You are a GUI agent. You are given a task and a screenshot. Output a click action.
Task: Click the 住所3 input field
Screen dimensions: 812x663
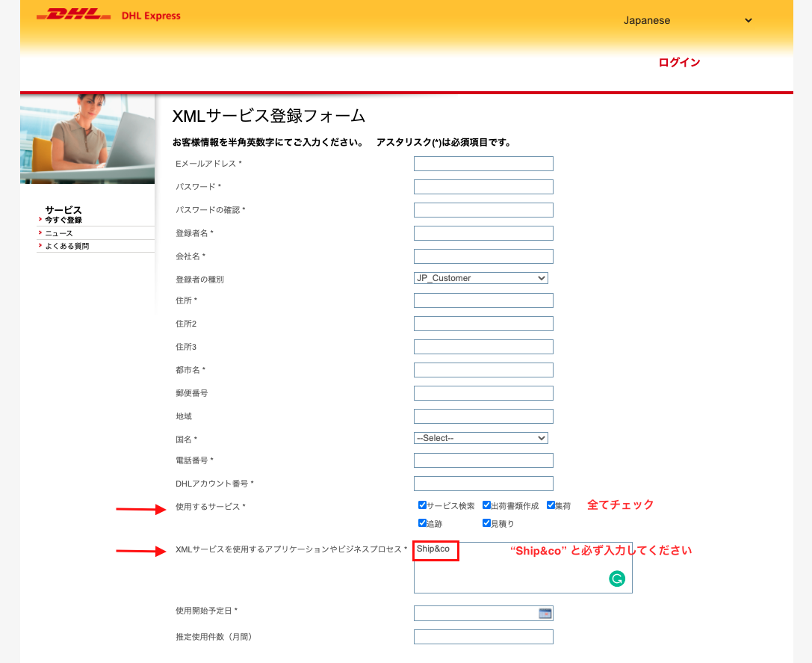483,347
